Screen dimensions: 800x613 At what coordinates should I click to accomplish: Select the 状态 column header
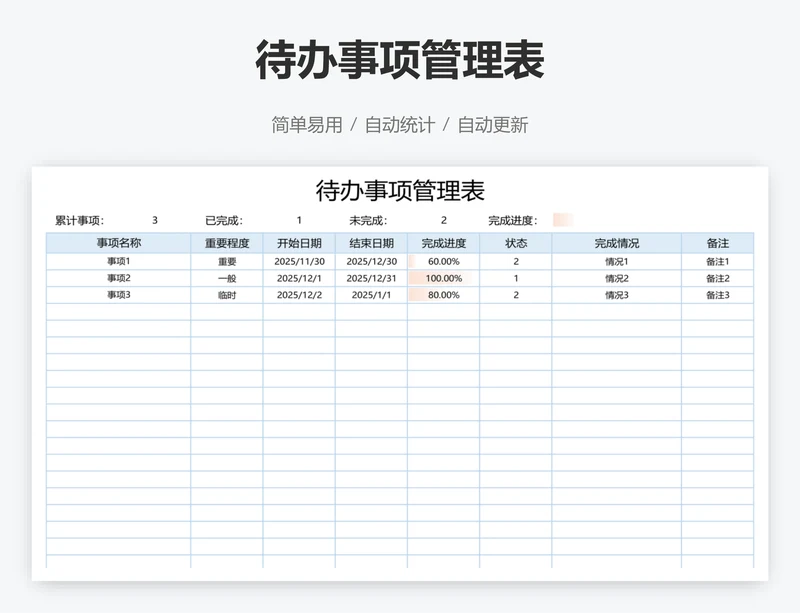pos(516,243)
